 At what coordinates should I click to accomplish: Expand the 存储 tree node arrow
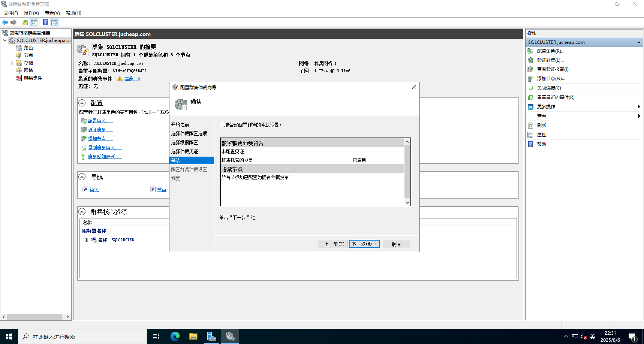[12, 63]
